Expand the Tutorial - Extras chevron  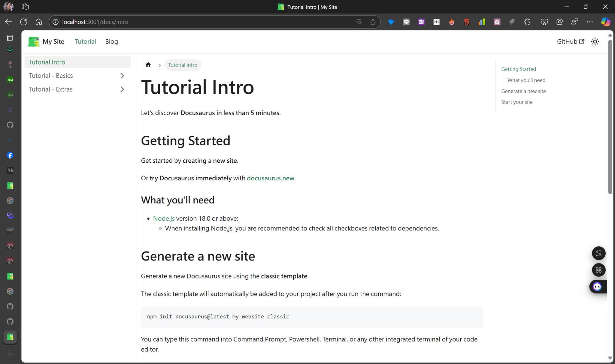tap(122, 89)
